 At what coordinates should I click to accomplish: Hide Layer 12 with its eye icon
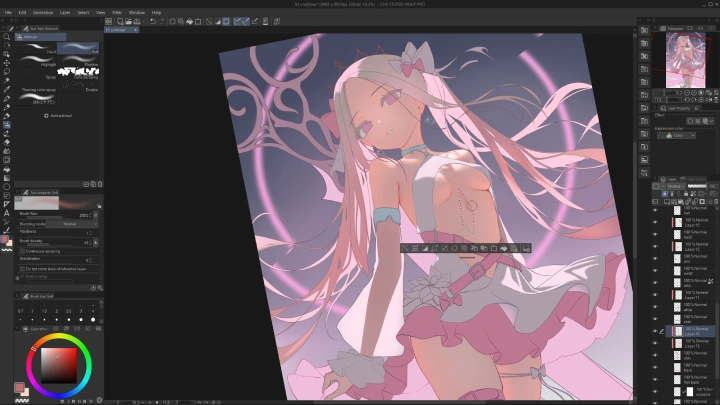(655, 247)
